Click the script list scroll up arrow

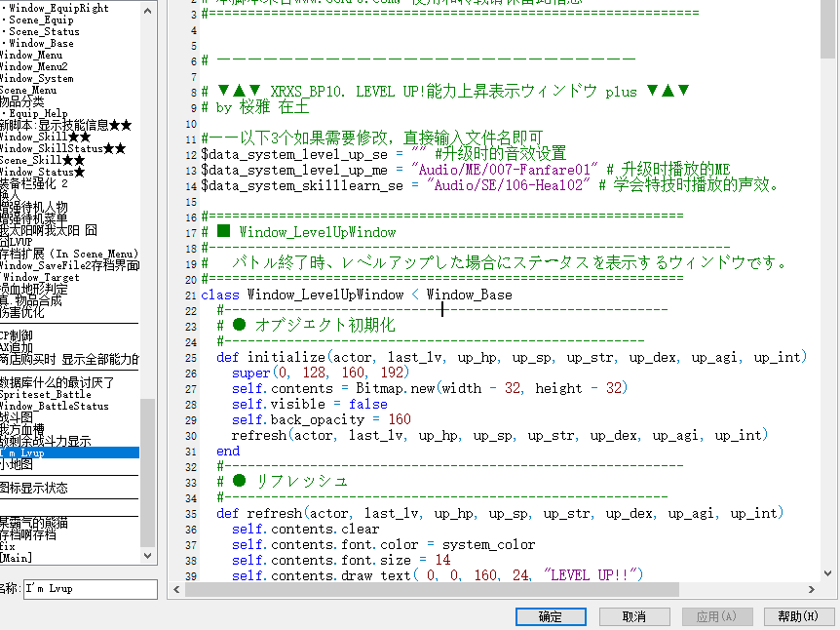click(148, 11)
